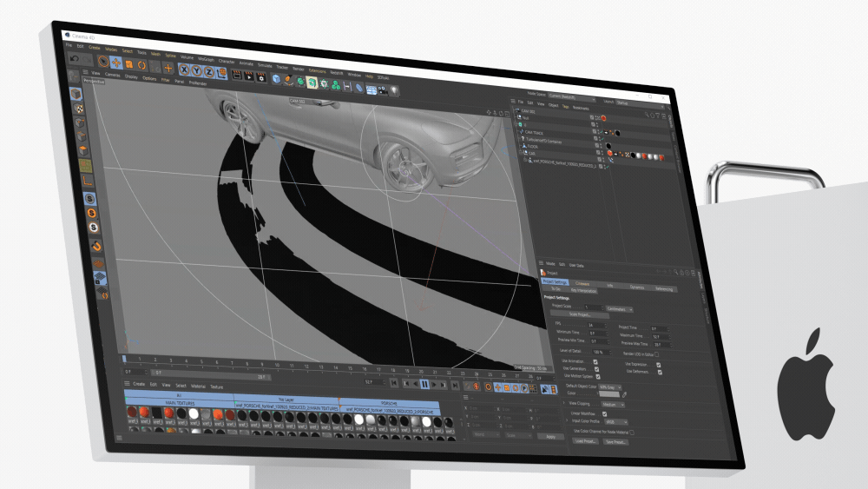Open the Node Space dropdown
This screenshot has width=868, height=489.
(571, 97)
